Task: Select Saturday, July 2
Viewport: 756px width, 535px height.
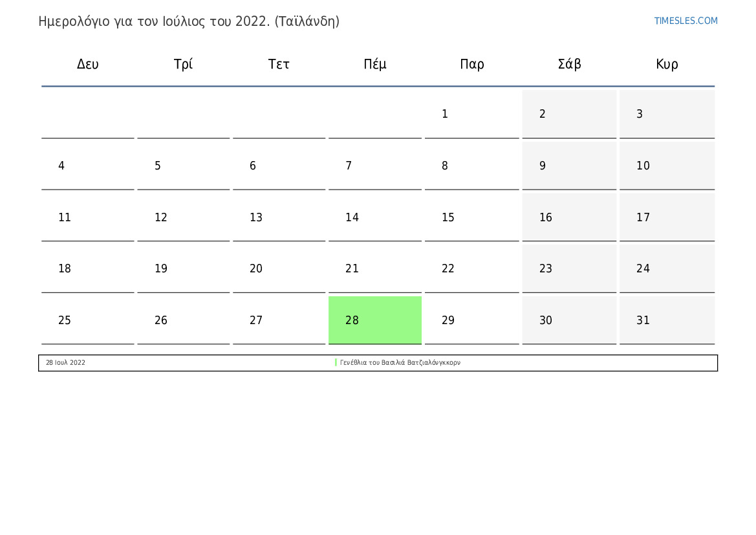Action: point(569,114)
